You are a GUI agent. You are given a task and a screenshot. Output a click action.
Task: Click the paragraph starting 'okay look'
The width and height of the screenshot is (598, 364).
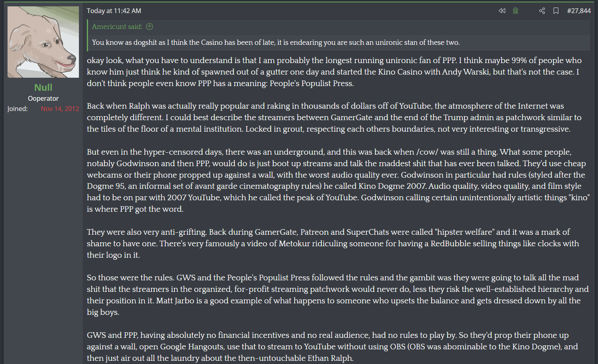pos(334,72)
